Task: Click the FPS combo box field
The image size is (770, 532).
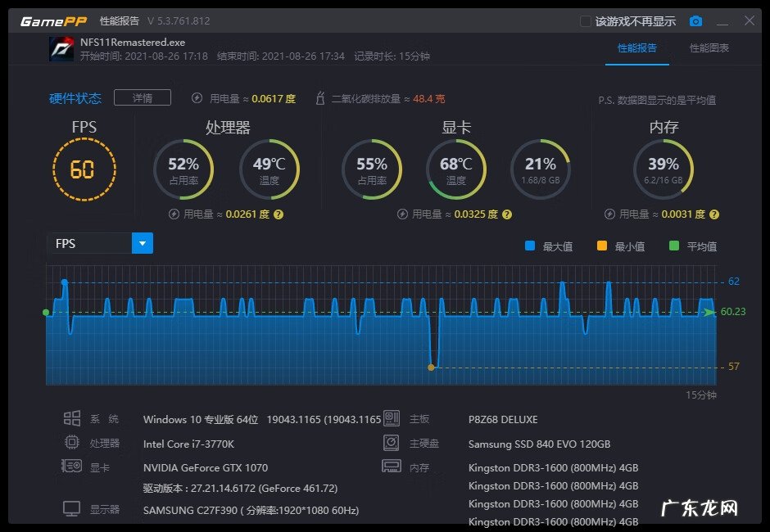Action: pos(89,243)
